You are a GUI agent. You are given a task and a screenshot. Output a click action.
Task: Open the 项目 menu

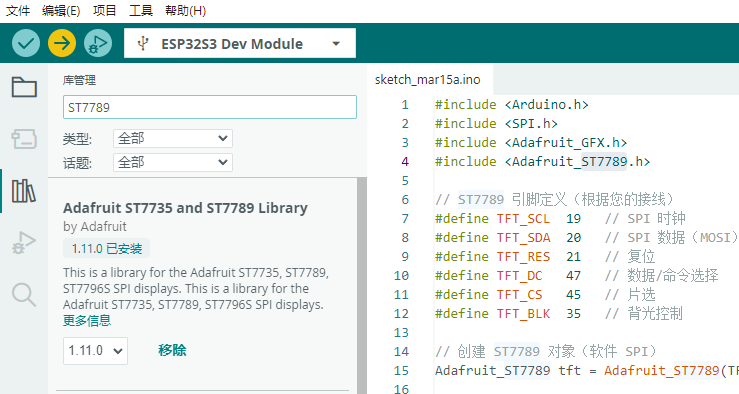105,10
